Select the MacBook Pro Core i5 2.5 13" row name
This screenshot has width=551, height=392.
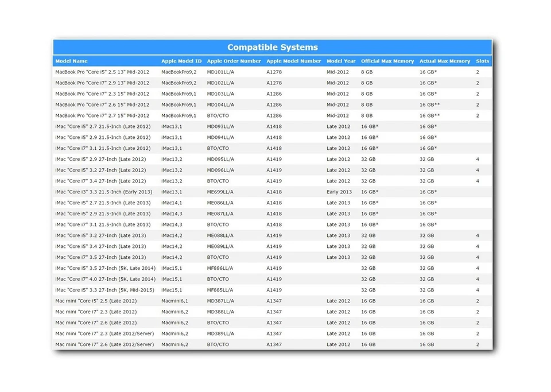(x=102, y=72)
